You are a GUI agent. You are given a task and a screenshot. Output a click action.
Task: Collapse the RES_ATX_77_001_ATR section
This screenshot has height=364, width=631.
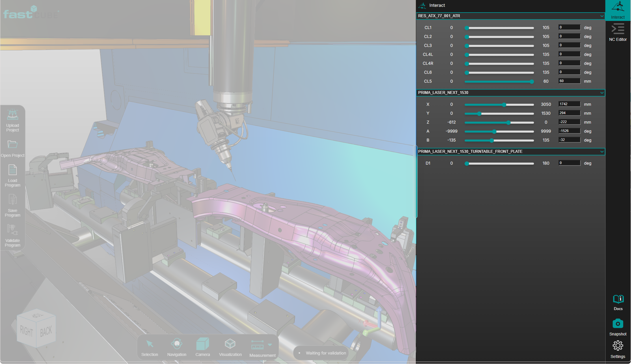tap(602, 16)
